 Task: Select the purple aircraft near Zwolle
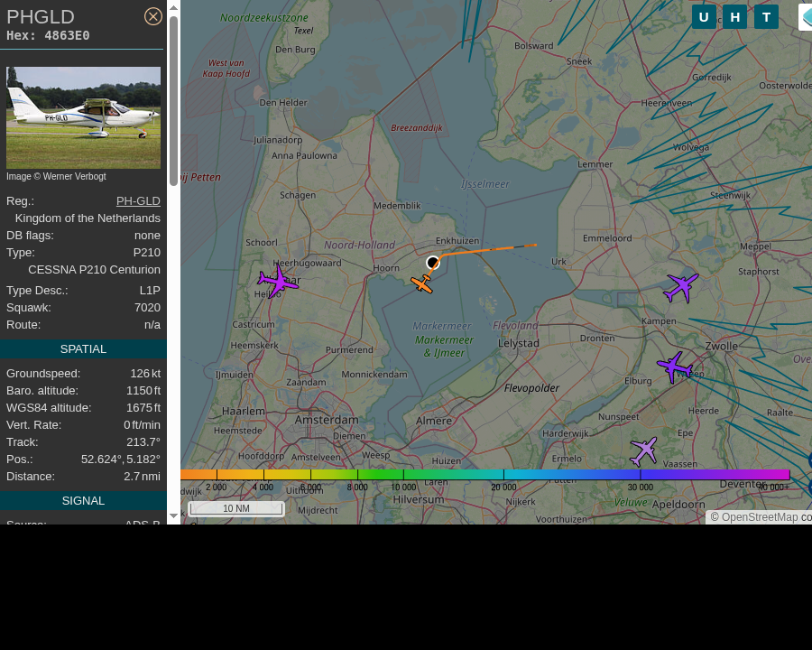[674, 367]
